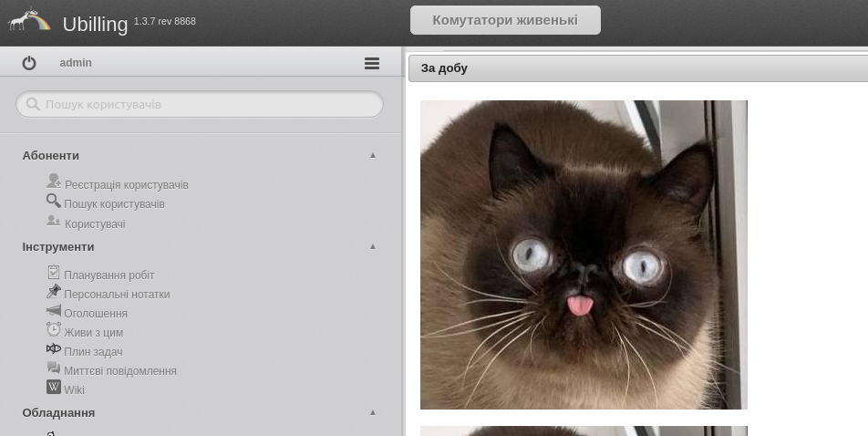
Task: Click the clipboard icon for Планування робіт
Action: click(54, 272)
